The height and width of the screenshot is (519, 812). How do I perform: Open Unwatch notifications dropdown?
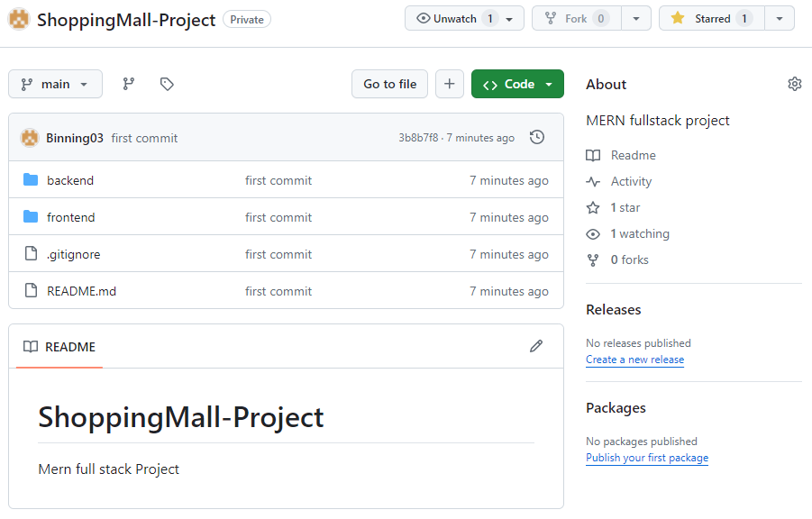(464, 19)
